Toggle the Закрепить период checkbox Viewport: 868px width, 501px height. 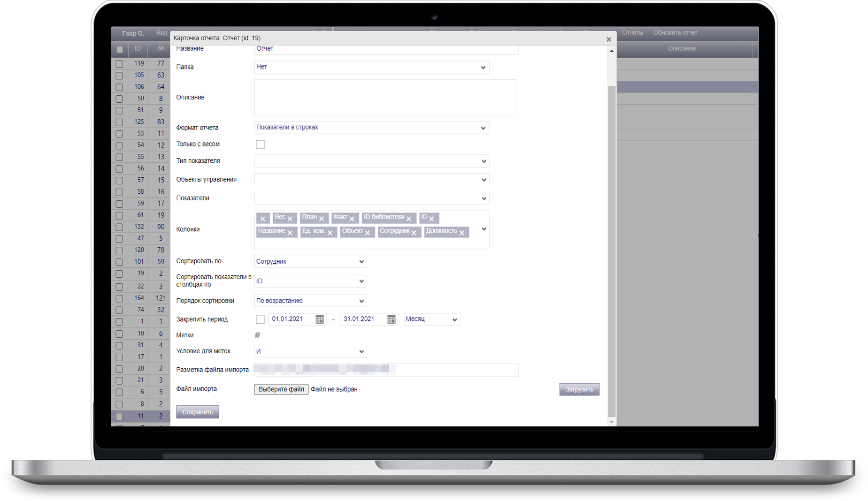pyautogui.click(x=260, y=319)
